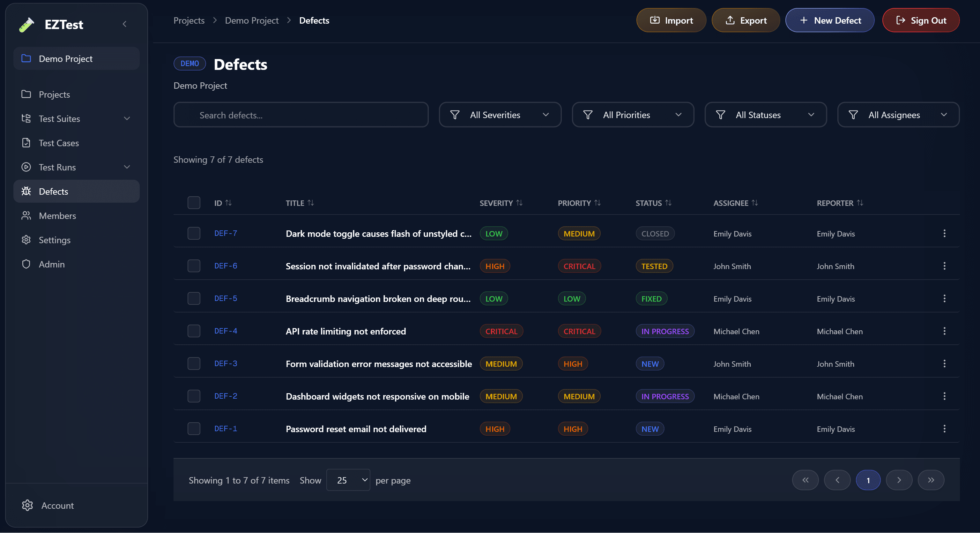Create a new defect with New Defect button
The height and width of the screenshot is (533, 980).
click(830, 20)
